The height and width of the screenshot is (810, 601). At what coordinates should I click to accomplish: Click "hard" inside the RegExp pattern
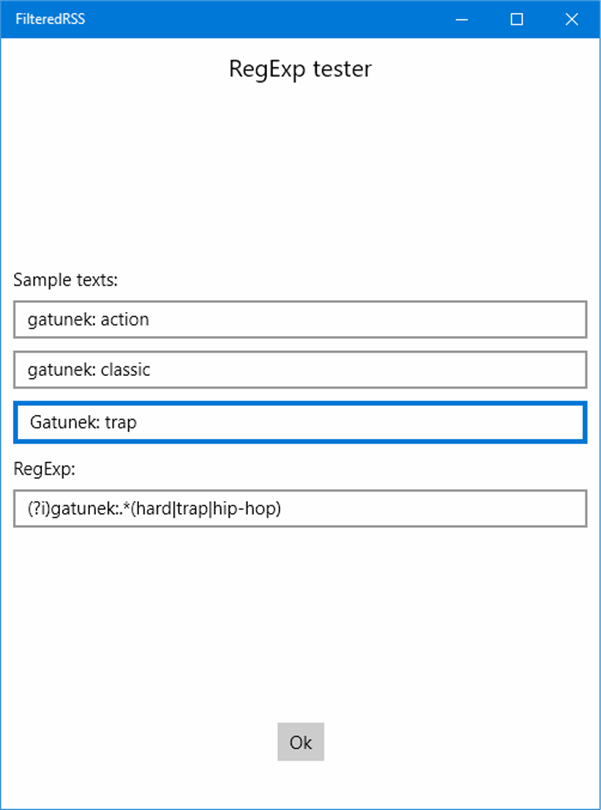[x=155, y=509]
